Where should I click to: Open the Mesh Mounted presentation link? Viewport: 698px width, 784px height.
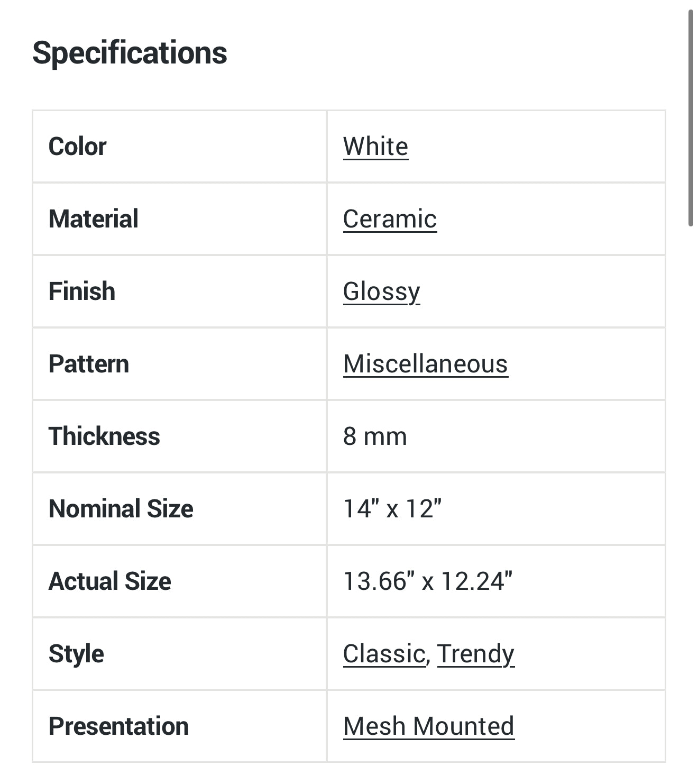click(x=428, y=726)
